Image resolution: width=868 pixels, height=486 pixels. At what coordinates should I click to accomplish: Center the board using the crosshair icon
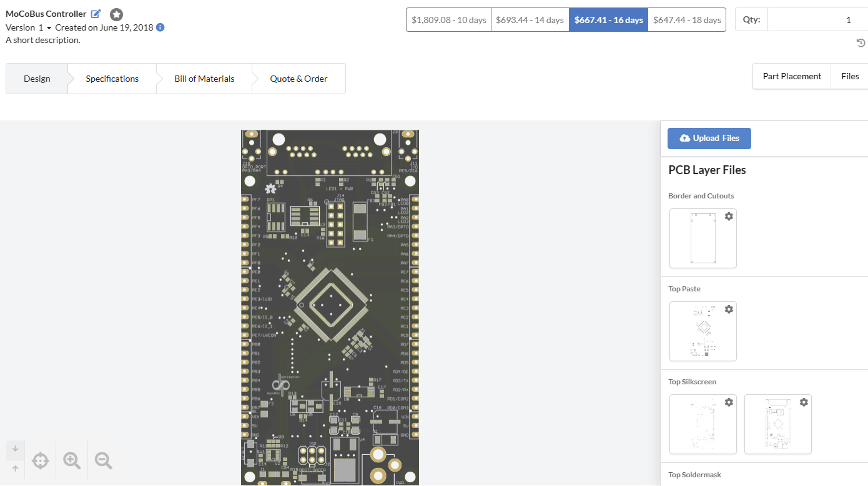click(x=40, y=460)
